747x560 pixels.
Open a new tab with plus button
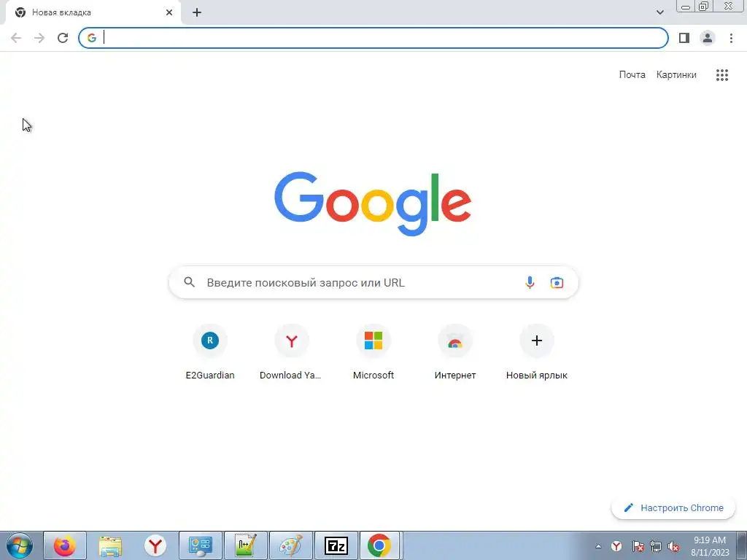[197, 12]
